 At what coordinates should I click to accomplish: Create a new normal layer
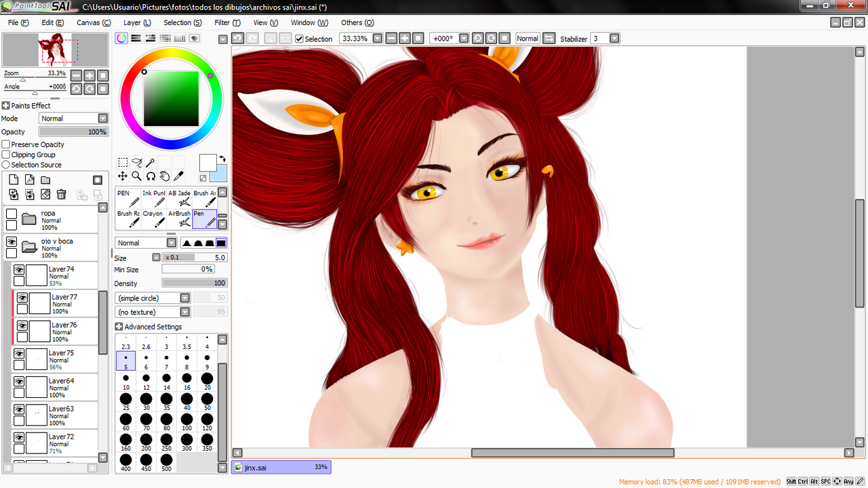14,180
